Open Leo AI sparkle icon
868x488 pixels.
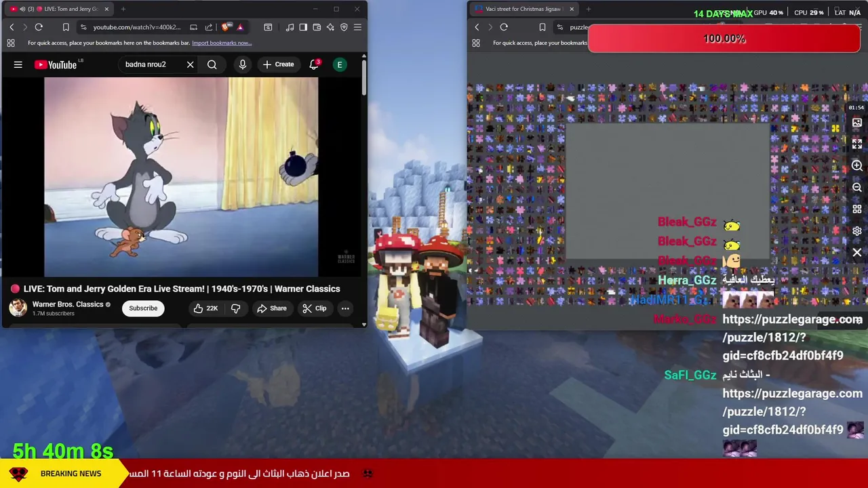[330, 27]
